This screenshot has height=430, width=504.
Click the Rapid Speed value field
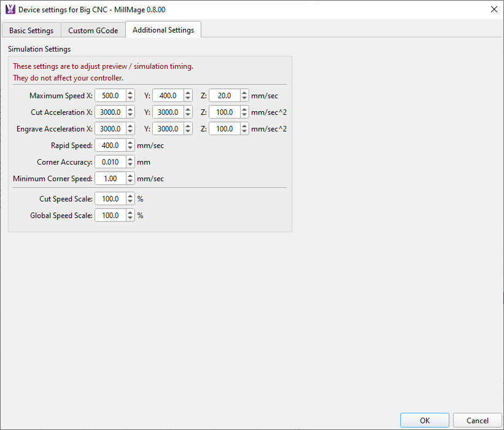(110, 146)
